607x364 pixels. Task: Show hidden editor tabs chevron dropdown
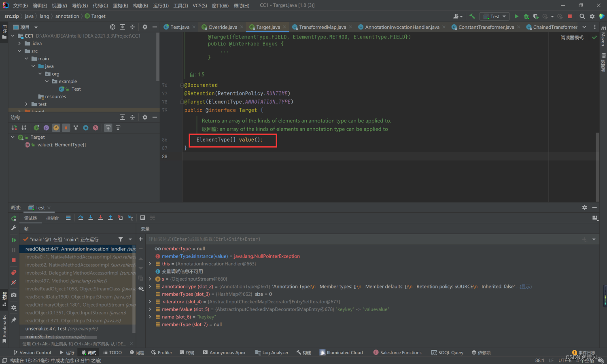click(x=584, y=27)
